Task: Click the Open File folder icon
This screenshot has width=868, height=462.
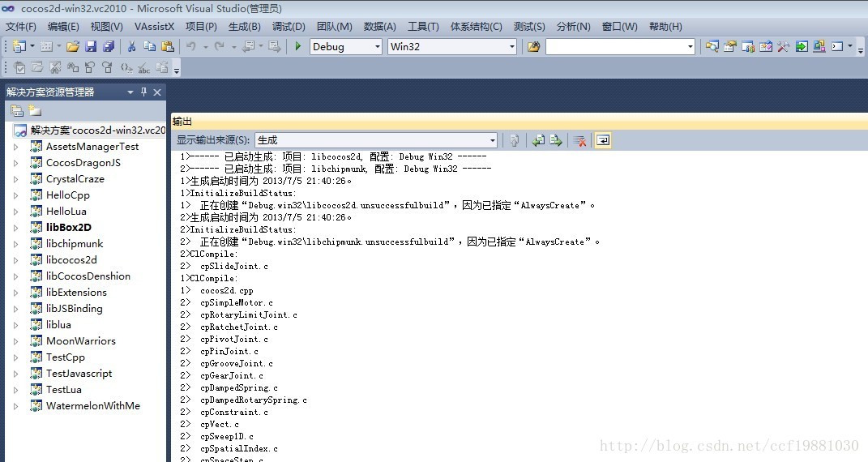Action: point(72,46)
